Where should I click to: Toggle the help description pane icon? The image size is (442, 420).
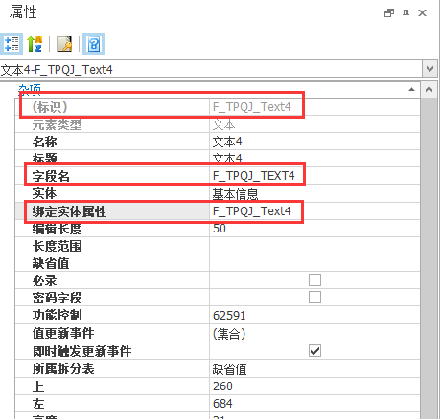[93, 44]
